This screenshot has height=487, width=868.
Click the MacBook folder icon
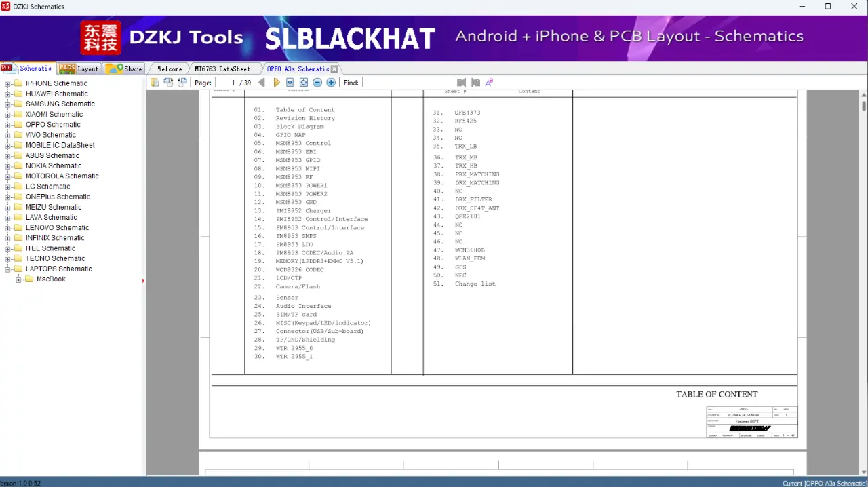pyautogui.click(x=29, y=279)
